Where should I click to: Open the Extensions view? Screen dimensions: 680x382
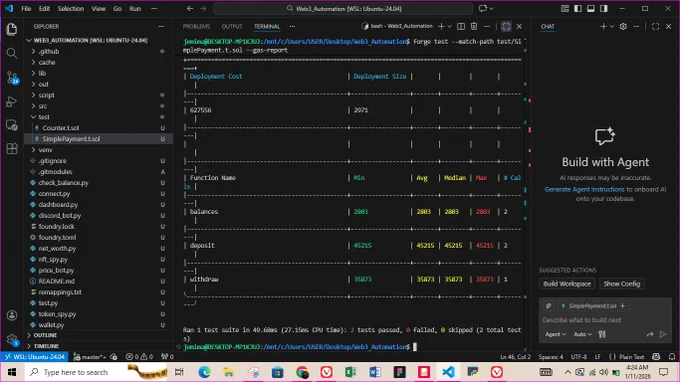[x=12, y=149]
